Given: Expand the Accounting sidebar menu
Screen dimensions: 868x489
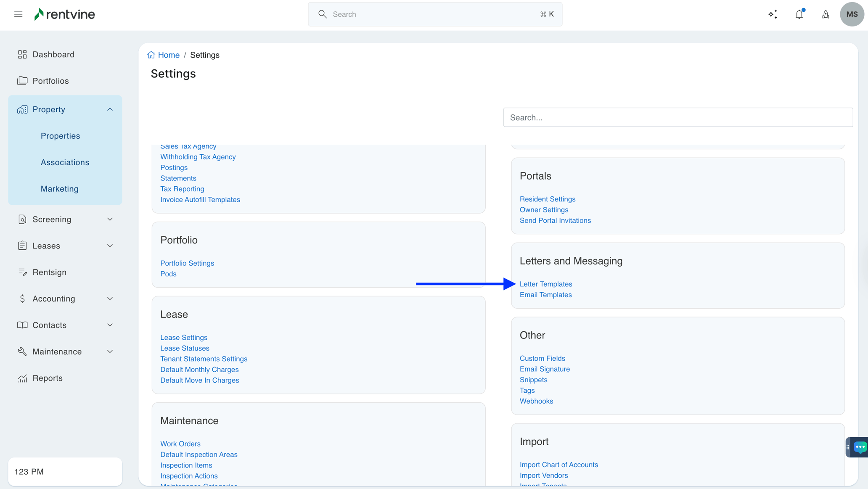Looking at the screenshot, I should pos(110,299).
